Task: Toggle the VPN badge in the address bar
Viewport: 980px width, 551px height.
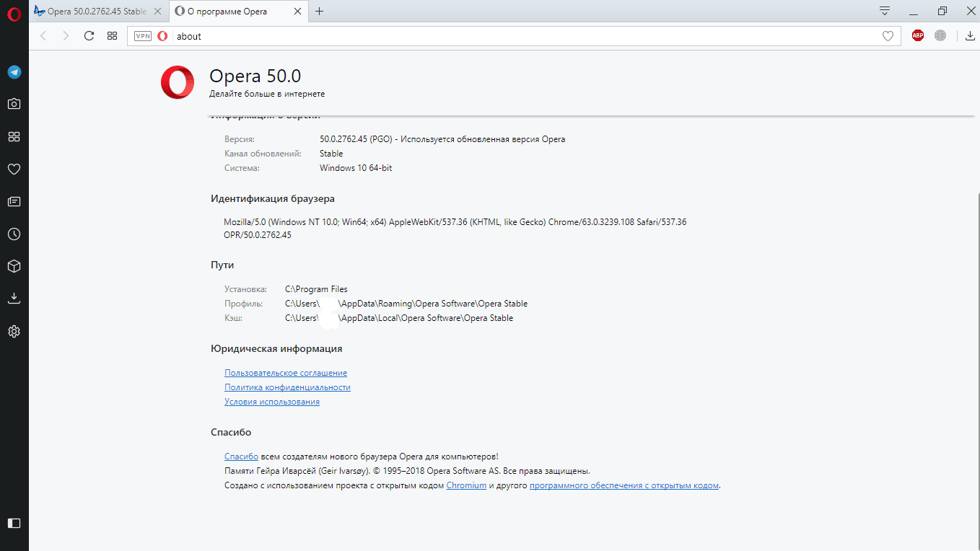Action: pos(143,36)
